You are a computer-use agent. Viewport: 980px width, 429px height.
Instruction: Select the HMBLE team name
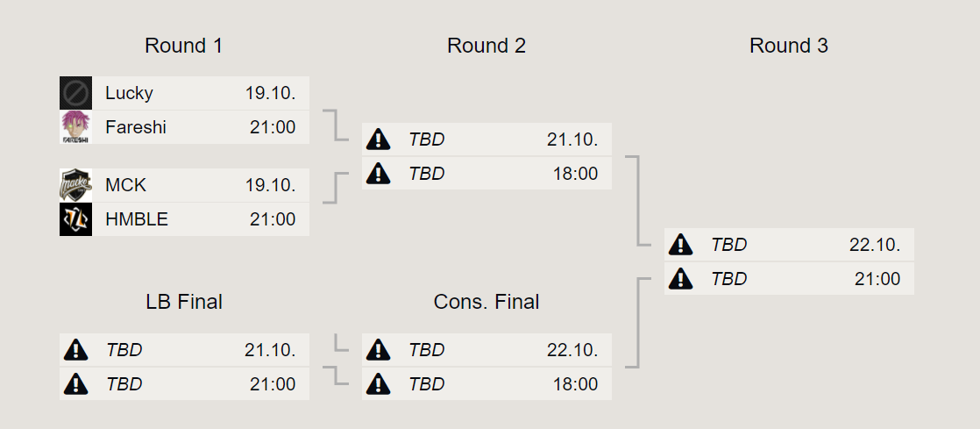[x=136, y=218]
